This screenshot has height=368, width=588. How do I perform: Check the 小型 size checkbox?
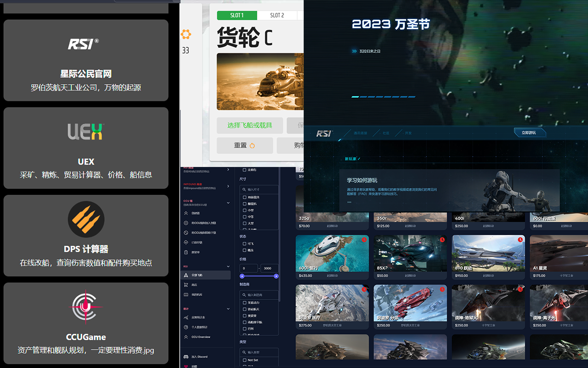click(244, 210)
